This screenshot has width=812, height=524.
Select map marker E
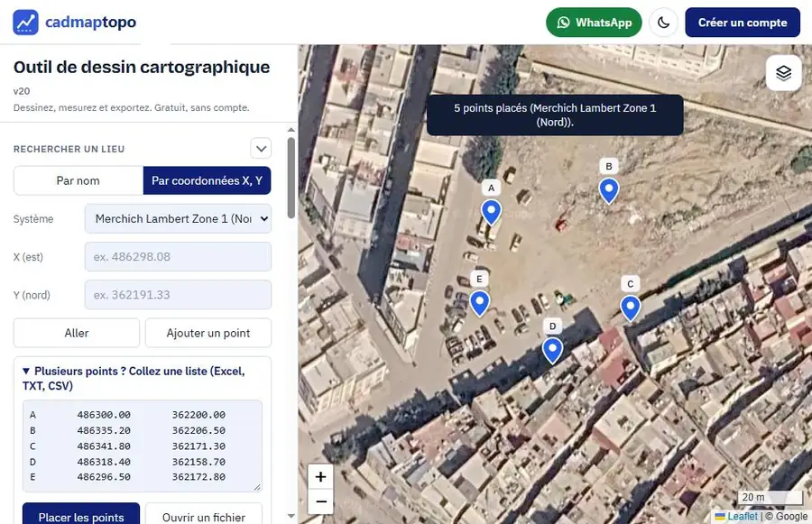point(480,303)
